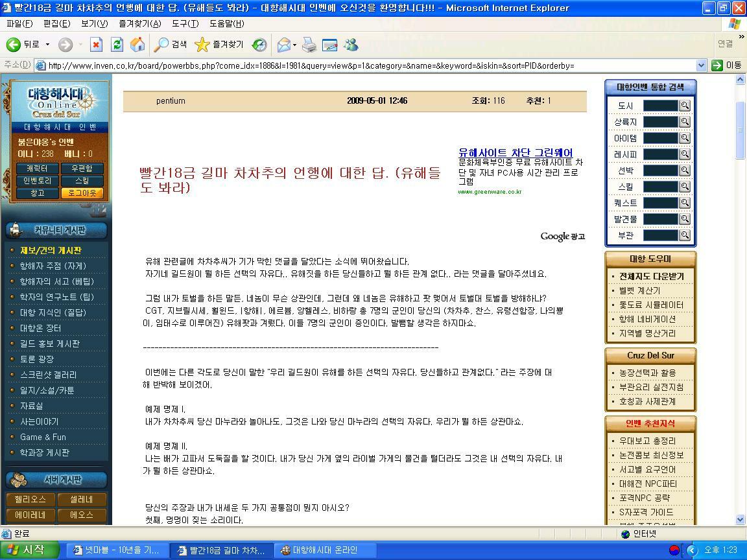Run the 아이템 search magnifier

[x=685, y=137]
